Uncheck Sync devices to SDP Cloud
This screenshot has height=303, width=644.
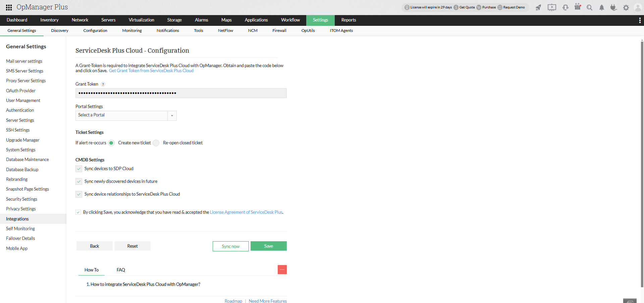click(79, 169)
